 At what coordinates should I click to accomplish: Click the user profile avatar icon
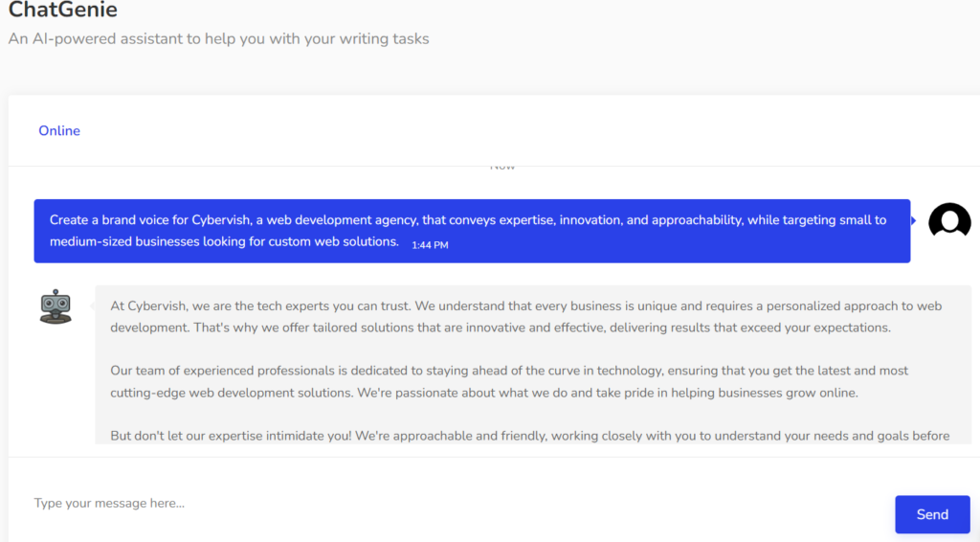[949, 222]
